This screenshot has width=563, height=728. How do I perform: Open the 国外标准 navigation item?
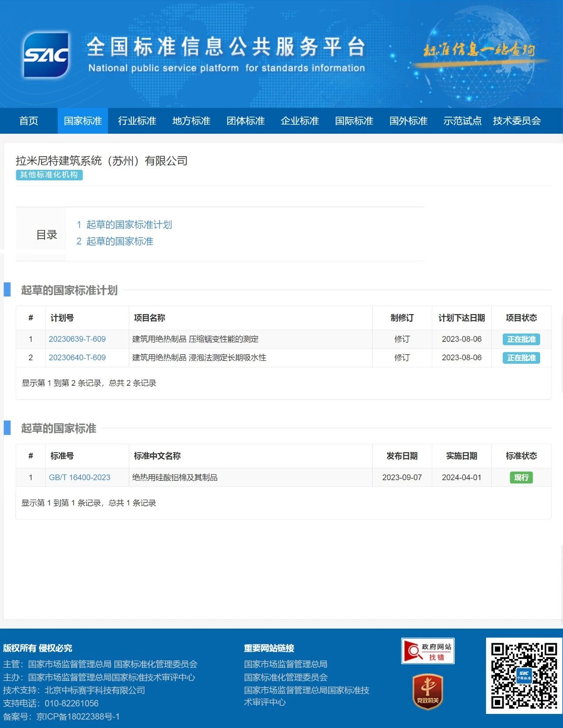point(408,121)
